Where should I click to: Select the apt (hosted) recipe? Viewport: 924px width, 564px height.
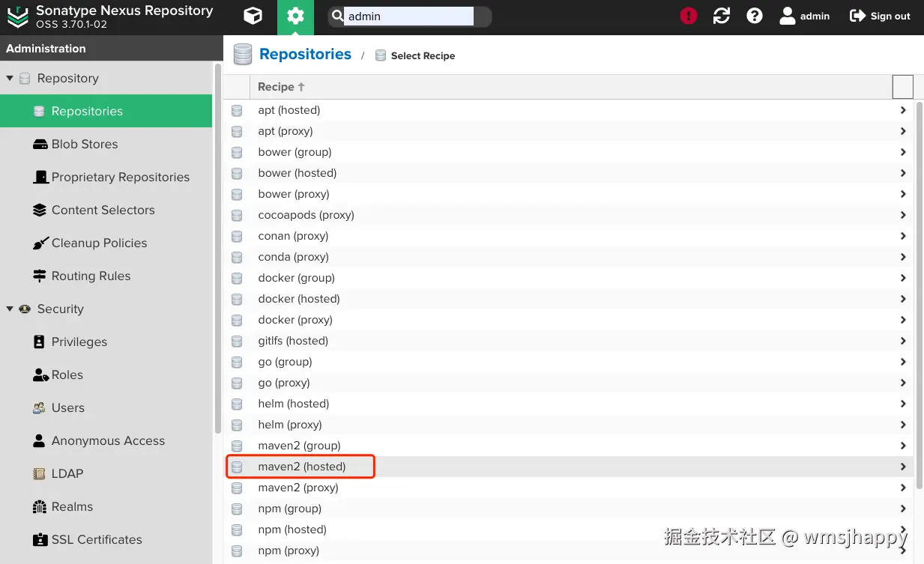point(569,110)
